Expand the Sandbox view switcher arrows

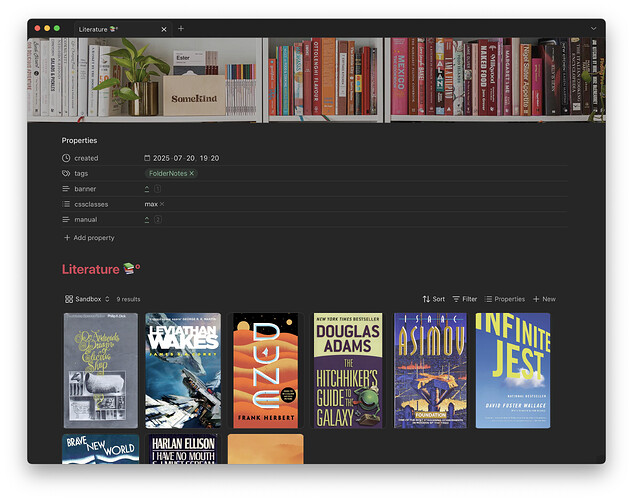coord(107,299)
